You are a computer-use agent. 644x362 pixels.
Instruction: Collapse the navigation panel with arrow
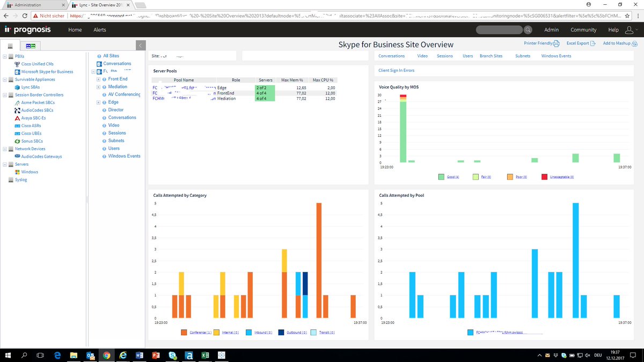tap(140, 46)
